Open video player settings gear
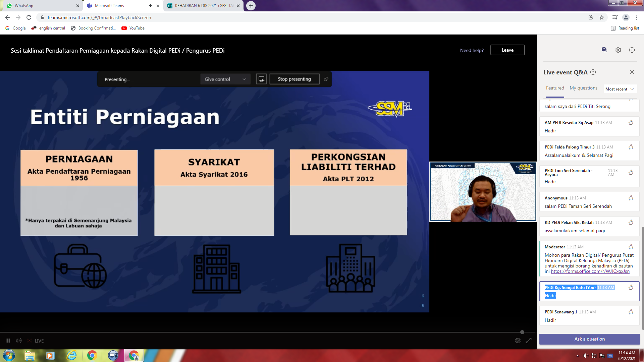Viewport: 644px width, 362px height. [x=518, y=341]
